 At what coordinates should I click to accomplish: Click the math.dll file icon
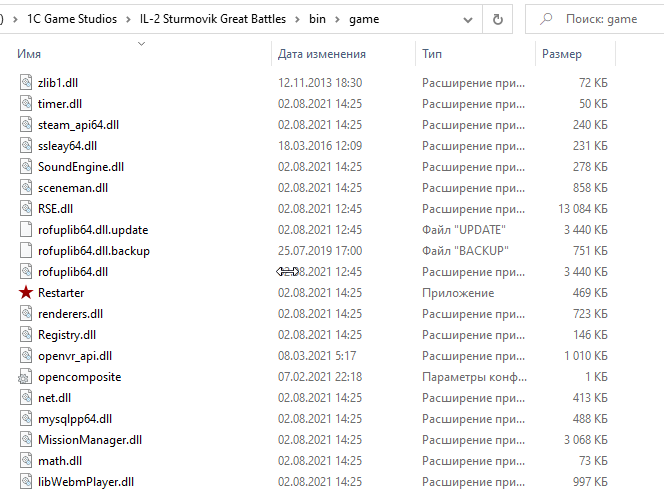26,461
